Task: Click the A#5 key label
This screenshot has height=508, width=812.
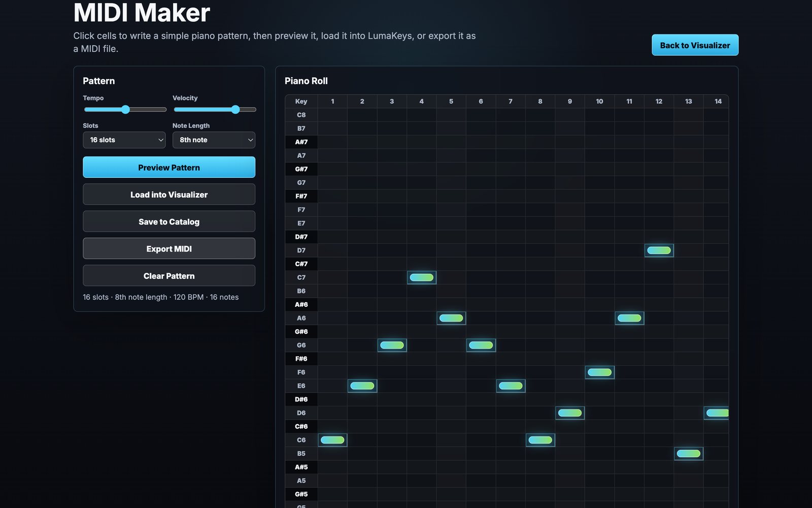Action: 301,467
